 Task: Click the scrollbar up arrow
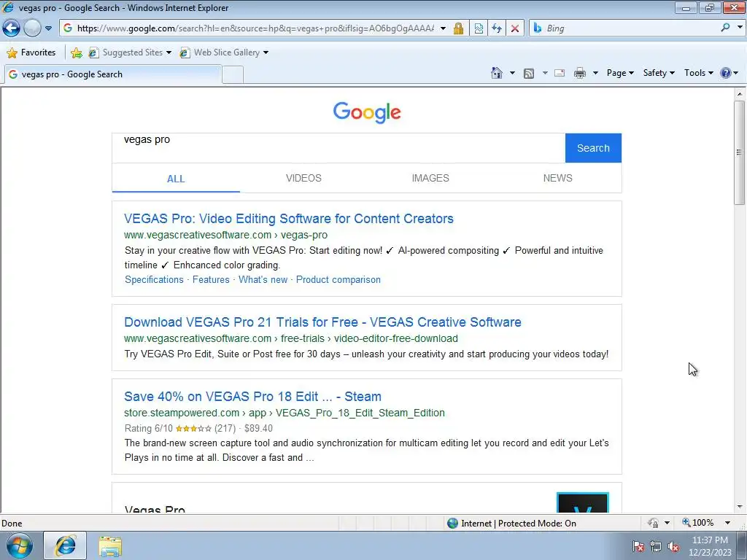coord(739,94)
